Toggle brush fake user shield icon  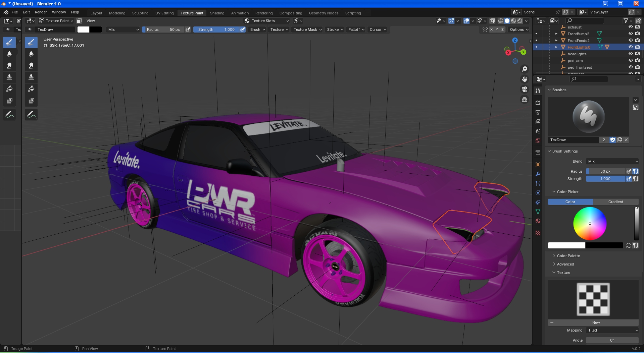coord(612,140)
